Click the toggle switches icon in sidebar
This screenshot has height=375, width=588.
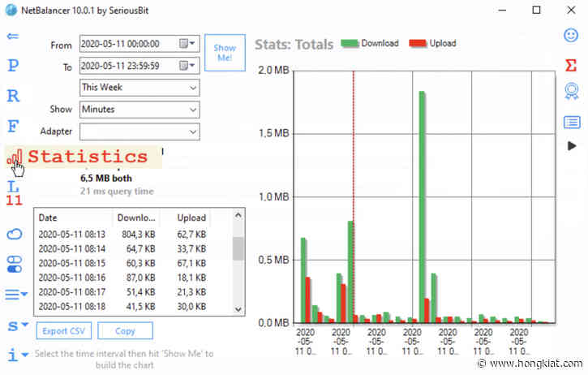pos(15,265)
